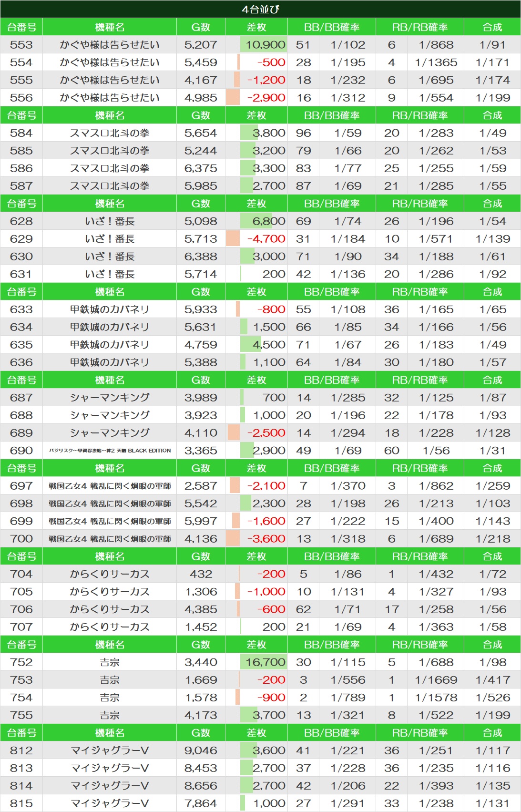Select machine number 584
The width and height of the screenshot is (521, 812).
(x=21, y=133)
